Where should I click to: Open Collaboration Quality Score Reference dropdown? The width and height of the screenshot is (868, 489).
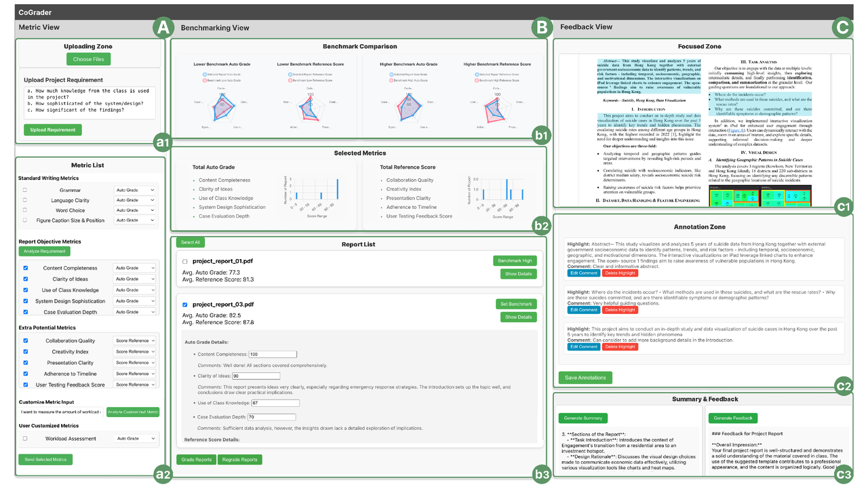(135, 341)
